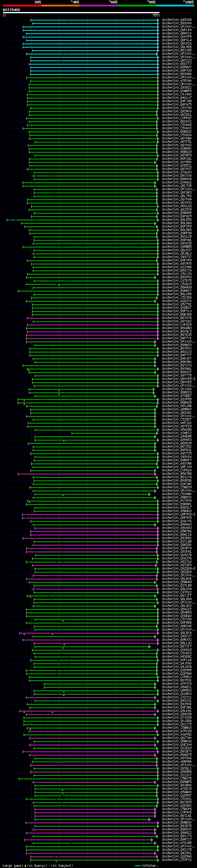Click UniRef100_Q9FJU9 label

point(176,467)
